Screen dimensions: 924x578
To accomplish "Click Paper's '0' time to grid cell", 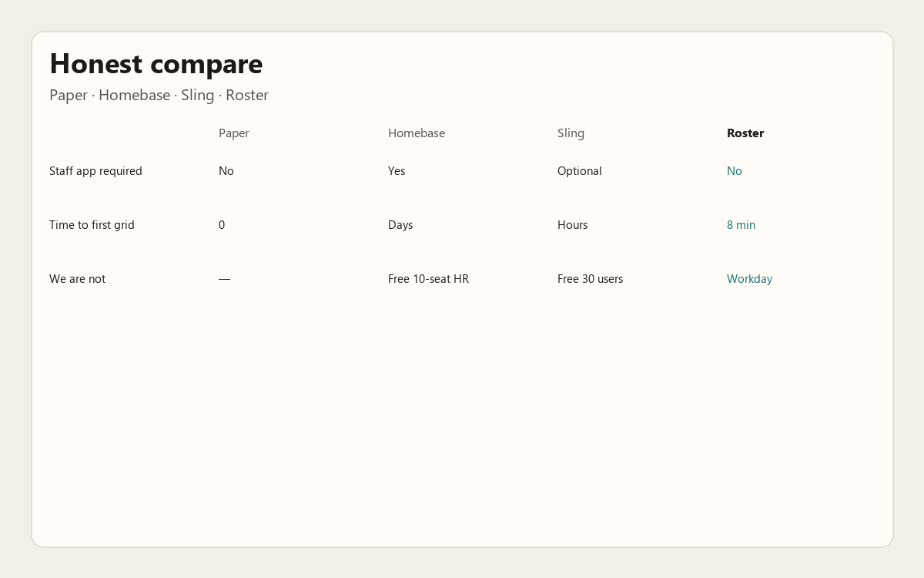I will coord(222,225).
